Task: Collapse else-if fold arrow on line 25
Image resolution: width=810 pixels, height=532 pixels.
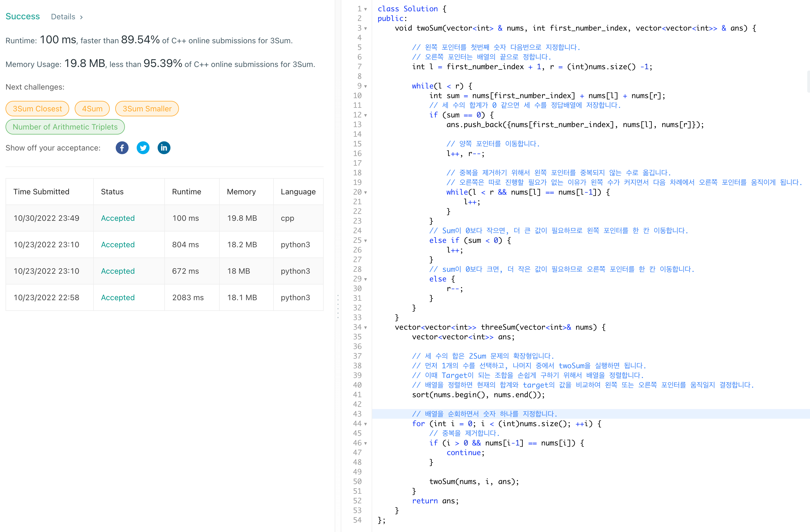Action: pos(366,241)
